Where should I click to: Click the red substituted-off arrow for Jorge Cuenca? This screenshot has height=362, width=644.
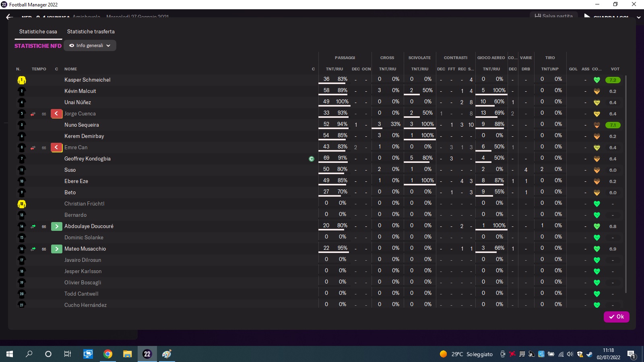[x=56, y=114]
